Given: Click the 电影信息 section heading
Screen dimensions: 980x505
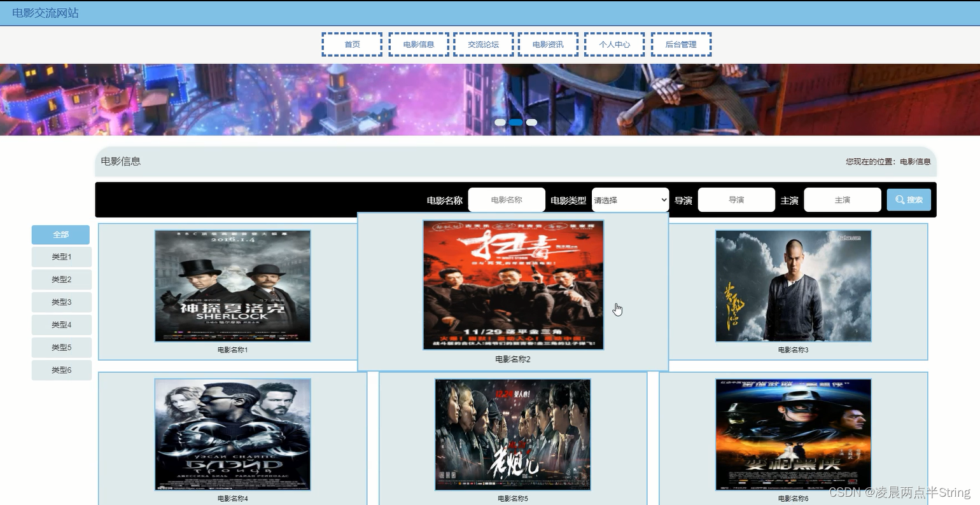Looking at the screenshot, I should 121,162.
